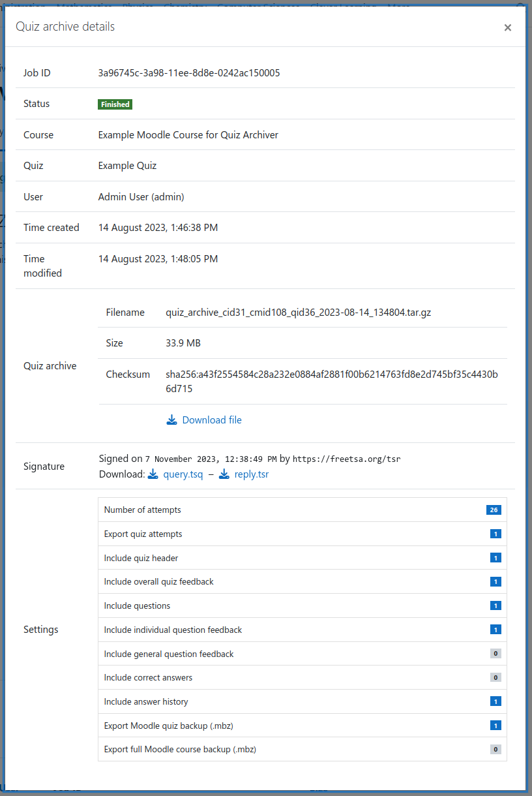
Task: Click the Number of attempts badge showing 26
Action: pyautogui.click(x=494, y=510)
